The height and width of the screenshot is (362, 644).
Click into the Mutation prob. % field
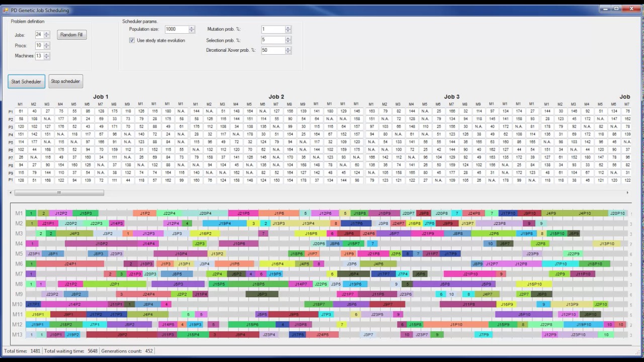pyautogui.click(x=273, y=29)
